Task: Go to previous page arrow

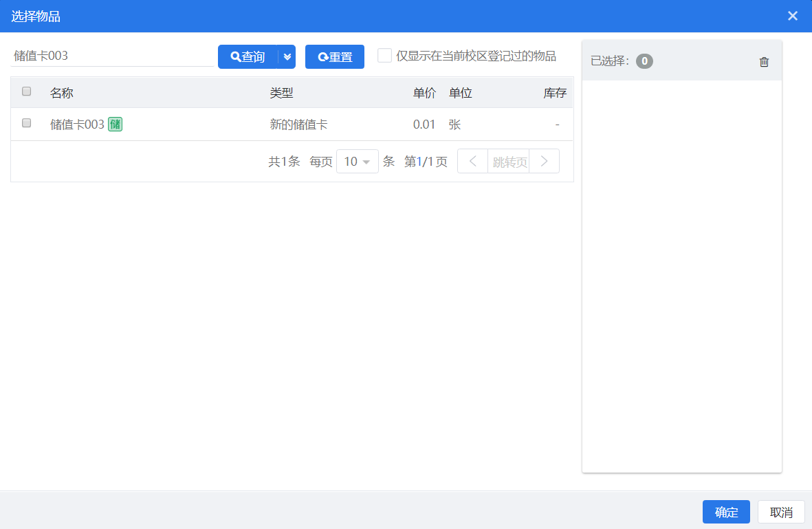Action: (x=473, y=161)
